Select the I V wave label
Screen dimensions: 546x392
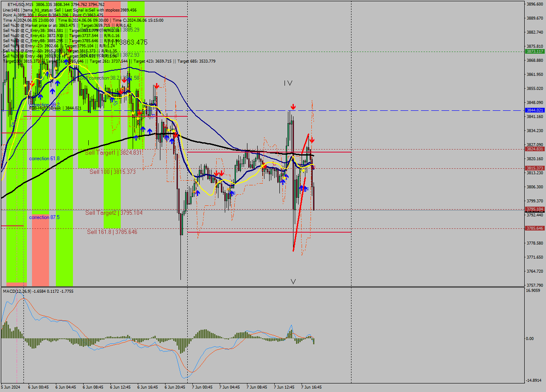coord(288,84)
